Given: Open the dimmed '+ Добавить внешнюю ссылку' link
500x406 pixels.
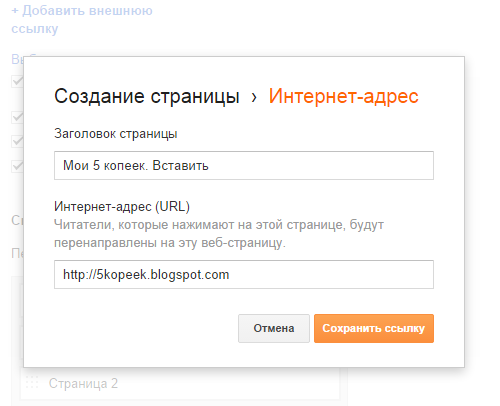Looking at the screenshot, I should click(x=82, y=20).
